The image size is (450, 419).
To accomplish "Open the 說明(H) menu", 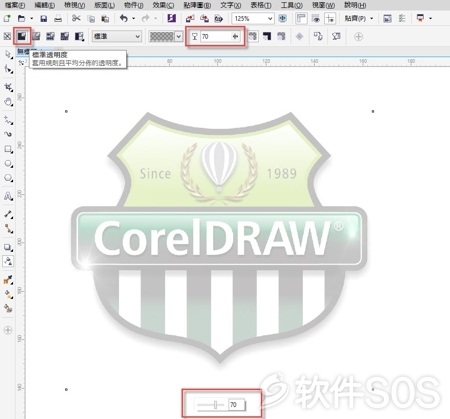I will [355, 5].
